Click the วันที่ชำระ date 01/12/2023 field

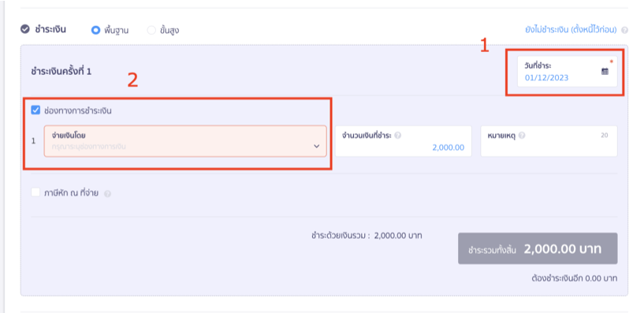(x=568, y=72)
